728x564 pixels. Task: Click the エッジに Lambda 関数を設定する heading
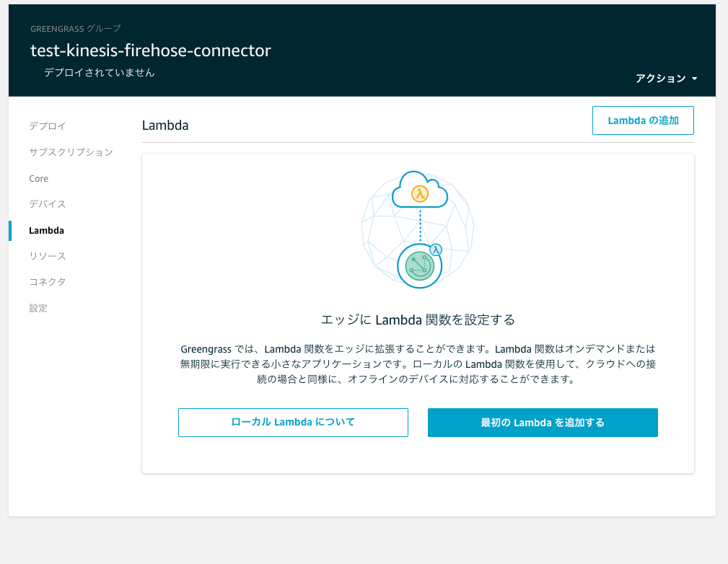[418, 320]
